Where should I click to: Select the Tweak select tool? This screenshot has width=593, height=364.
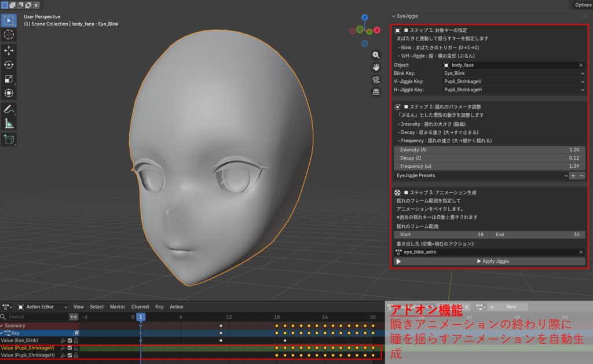[8, 20]
